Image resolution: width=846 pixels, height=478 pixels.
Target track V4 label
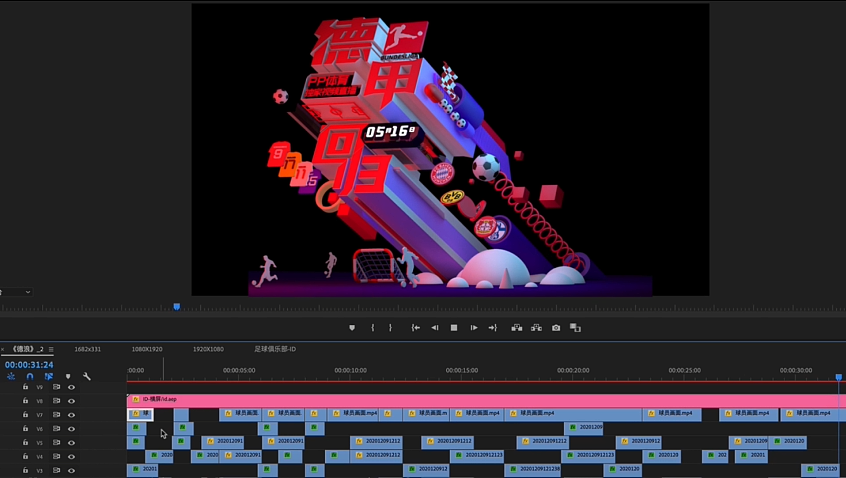tap(39, 457)
